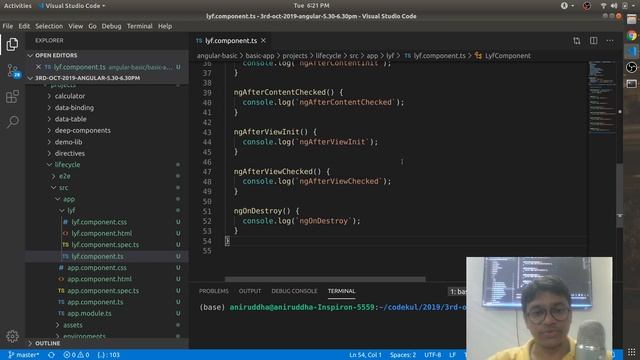Open Show Applications grid in dock
Viewport: 640px width, 360px height.
631,352
